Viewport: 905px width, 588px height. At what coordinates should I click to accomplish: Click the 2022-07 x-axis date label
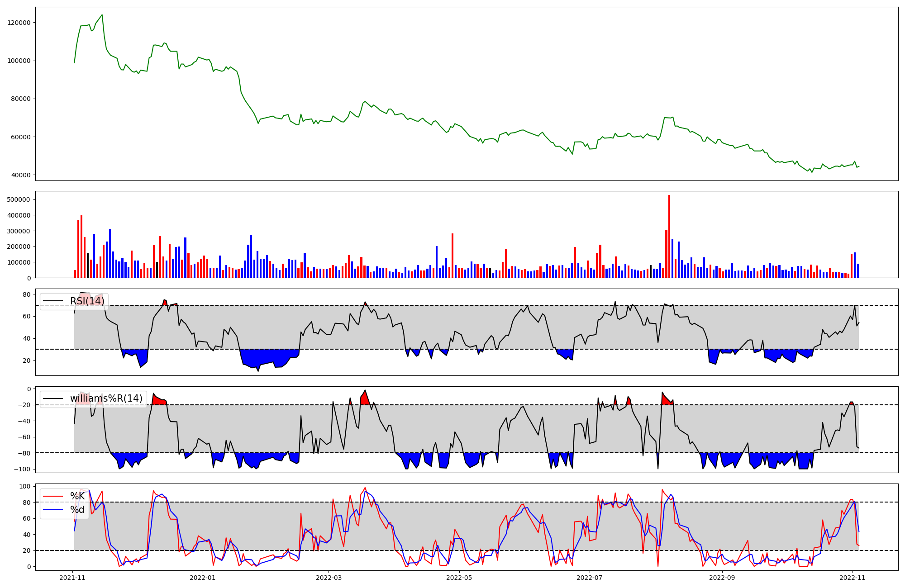tap(590, 578)
